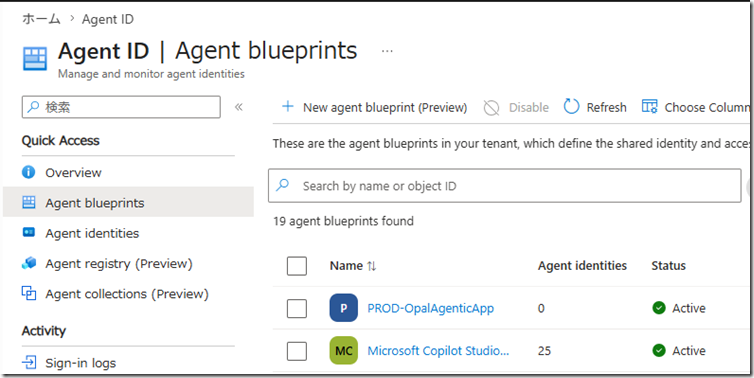Viewport: 754px width, 378px height.
Task: Click the Agent identities column header
Action: (582, 266)
